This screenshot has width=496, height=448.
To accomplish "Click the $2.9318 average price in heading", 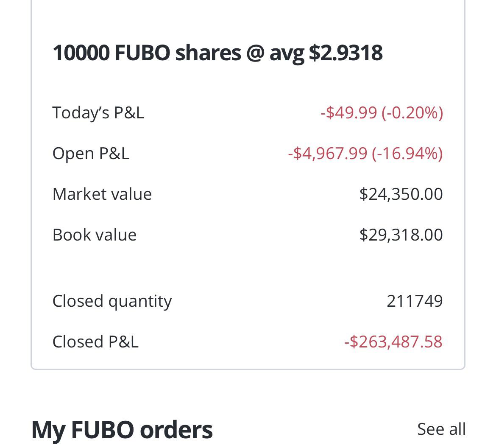I will (346, 53).
